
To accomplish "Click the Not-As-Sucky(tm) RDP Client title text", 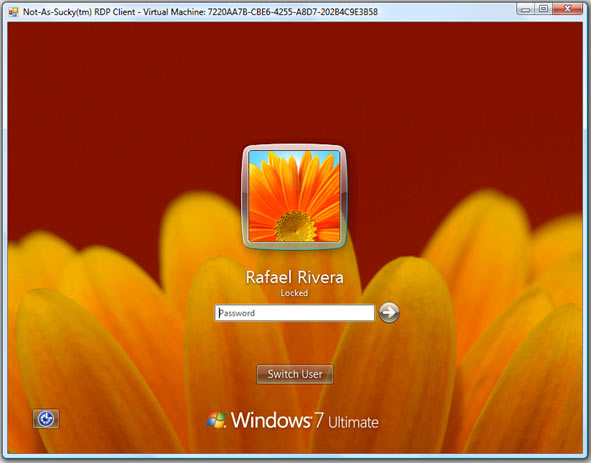I will click(79, 12).
